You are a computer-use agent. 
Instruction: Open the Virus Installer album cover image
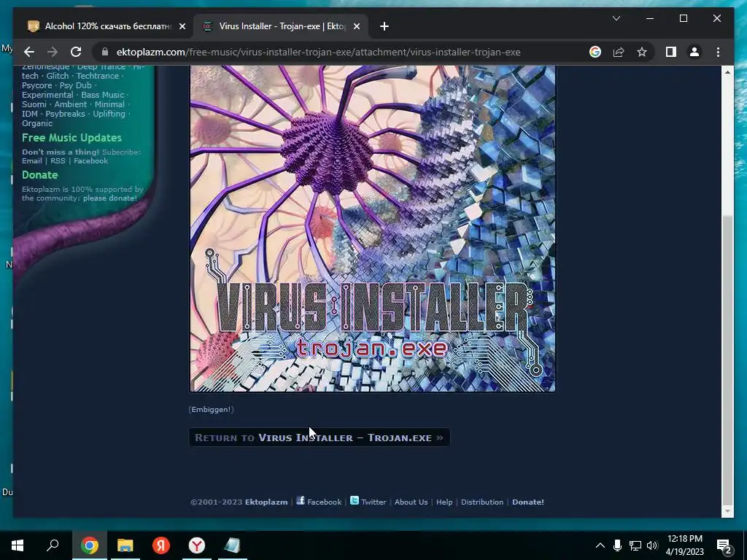(x=373, y=228)
